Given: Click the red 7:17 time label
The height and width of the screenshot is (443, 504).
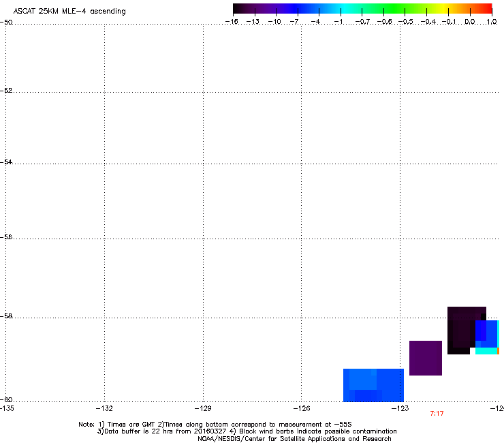Looking at the screenshot, I should 437,414.
